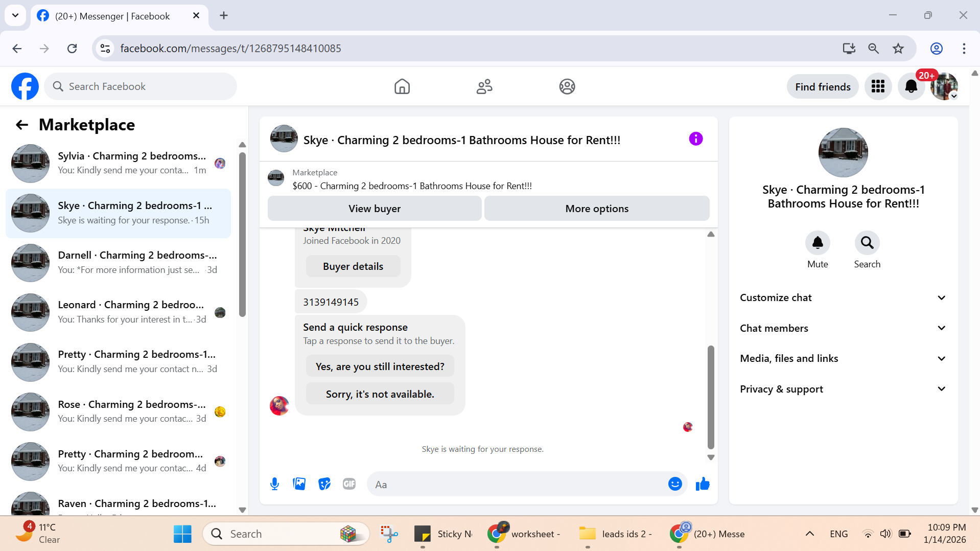Search in conversation magnifier icon
Image resolution: width=980 pixels, height=551 pixels.
(x=867, y=243)
